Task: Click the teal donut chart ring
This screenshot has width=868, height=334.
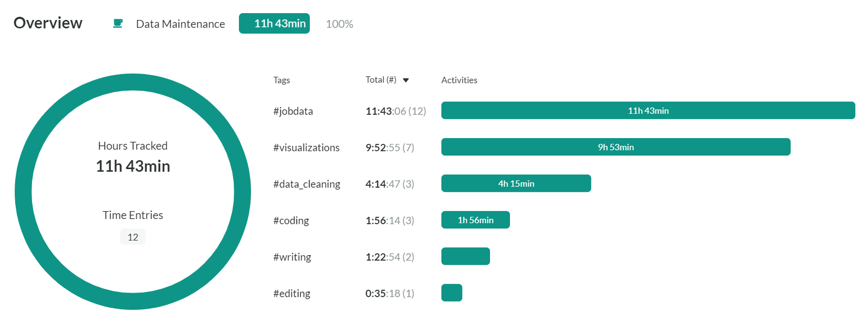Action: point(133,82)
